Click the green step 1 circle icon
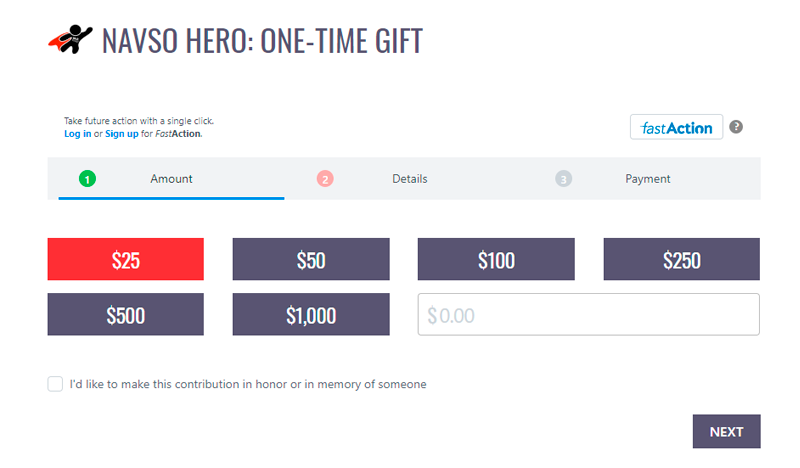 pyautogui.click(x=87, y=179)
